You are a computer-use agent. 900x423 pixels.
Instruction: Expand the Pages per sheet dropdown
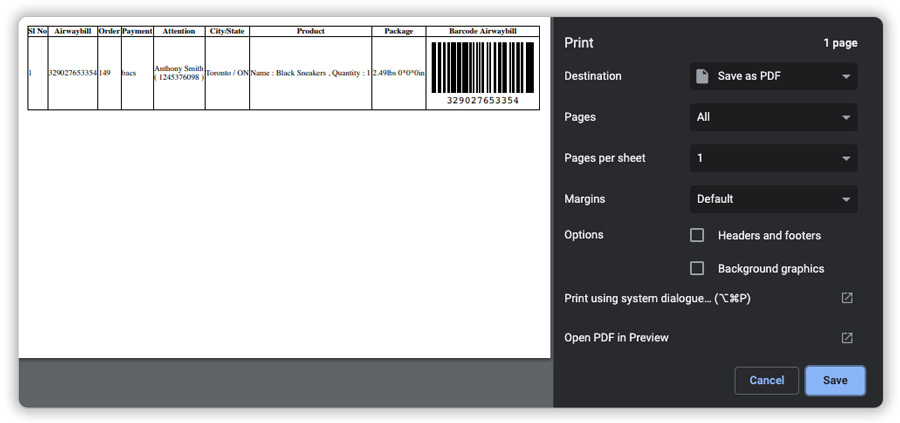point(773,158)
